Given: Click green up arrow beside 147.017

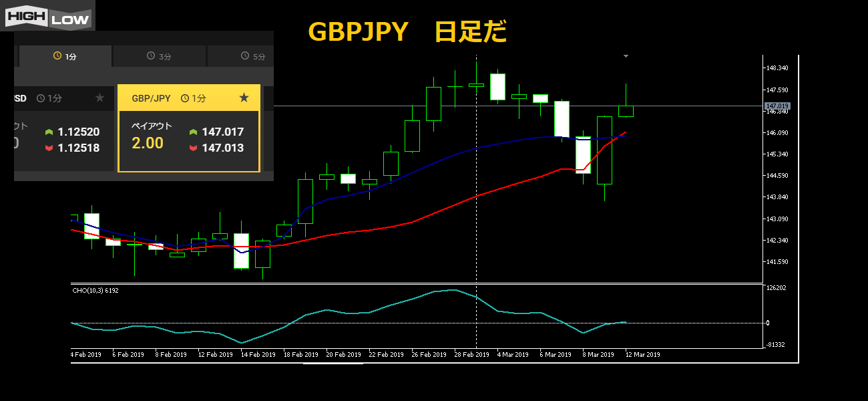Looking at the screenshot, I should 194,132.
